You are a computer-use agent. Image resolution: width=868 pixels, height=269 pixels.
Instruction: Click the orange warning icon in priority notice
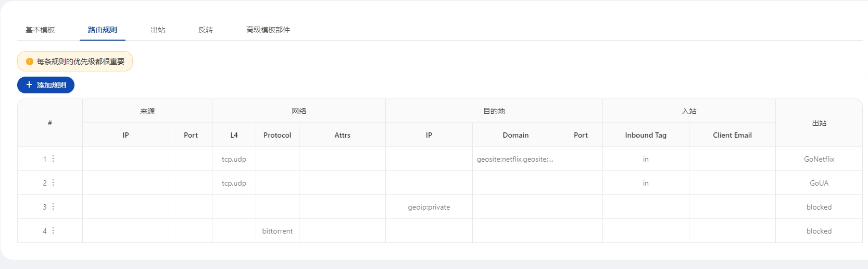[30, 62]
